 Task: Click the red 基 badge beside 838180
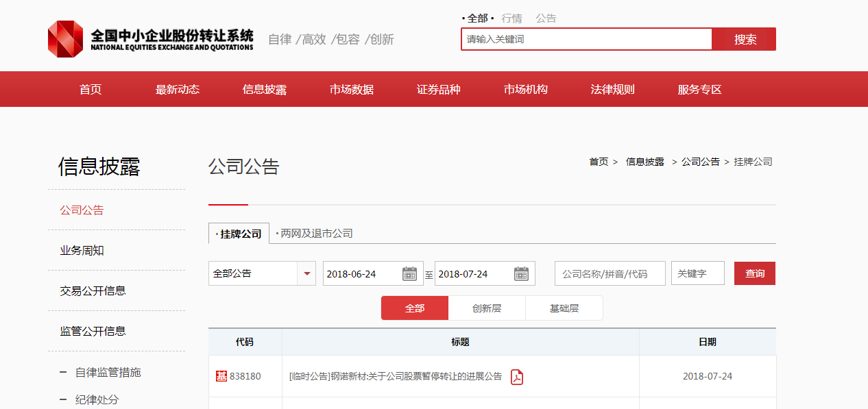[221, 376]
